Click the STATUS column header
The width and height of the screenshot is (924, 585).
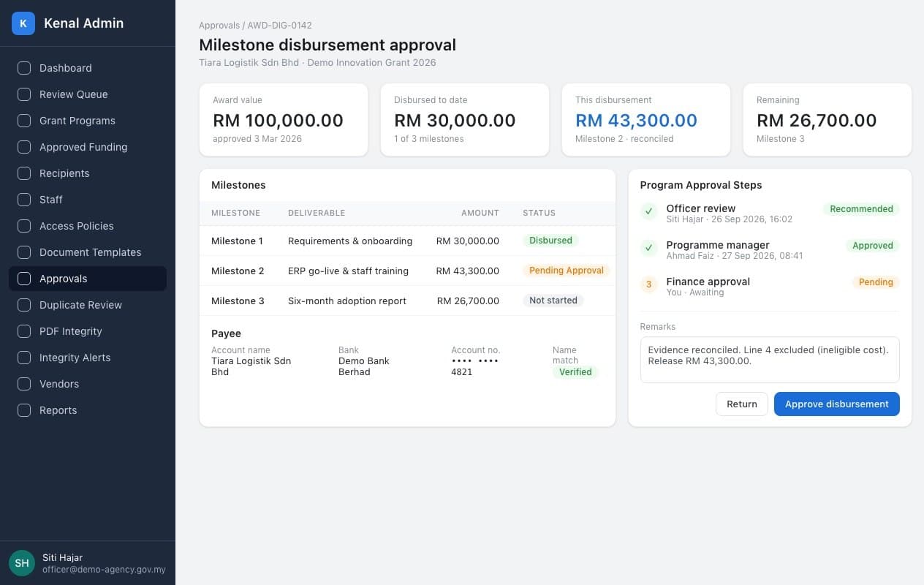pos(539,213)
